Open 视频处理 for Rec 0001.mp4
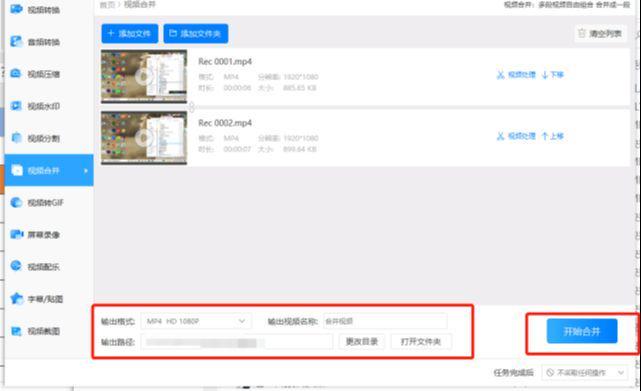 click(516, 75)
